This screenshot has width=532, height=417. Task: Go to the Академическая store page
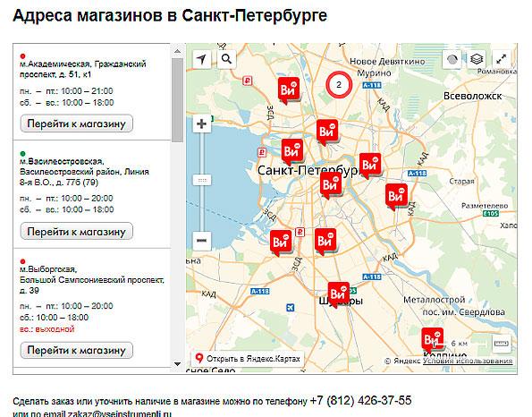click(x=77, y=123)
